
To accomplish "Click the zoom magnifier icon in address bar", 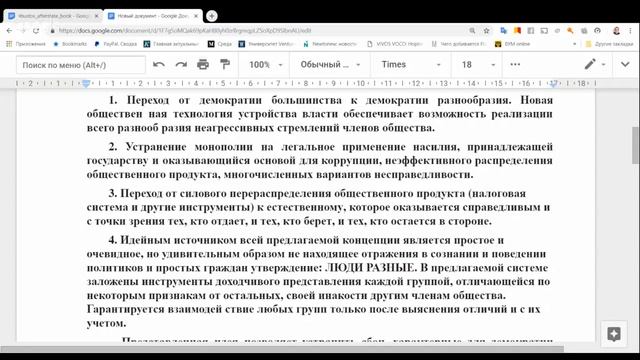I will (x=472, y=31).
